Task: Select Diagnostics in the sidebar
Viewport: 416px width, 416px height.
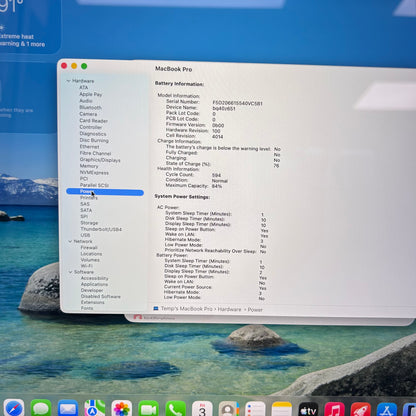Action: coord(93,134)
